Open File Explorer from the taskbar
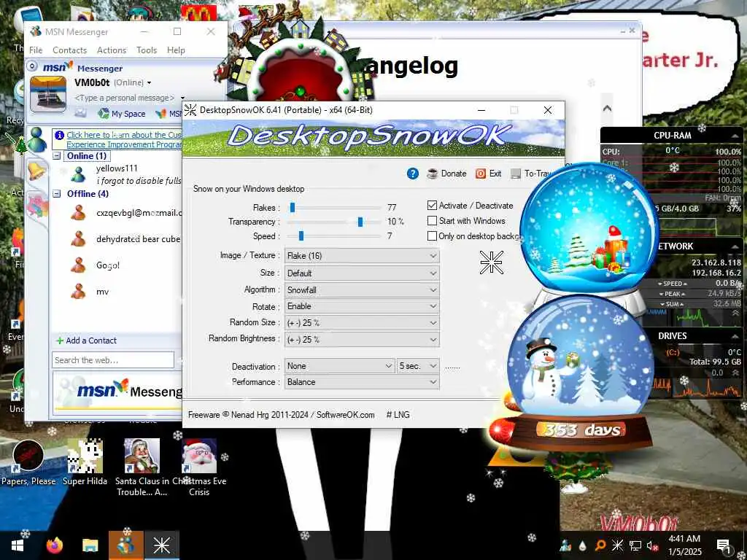747x560 pixels. click(x=90, y=545)
